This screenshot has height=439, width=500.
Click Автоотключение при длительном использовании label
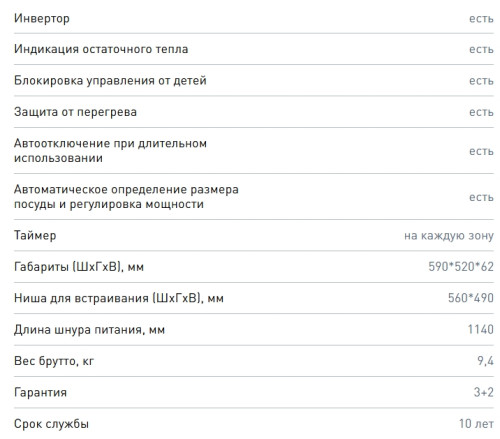(x=110, y=151)
